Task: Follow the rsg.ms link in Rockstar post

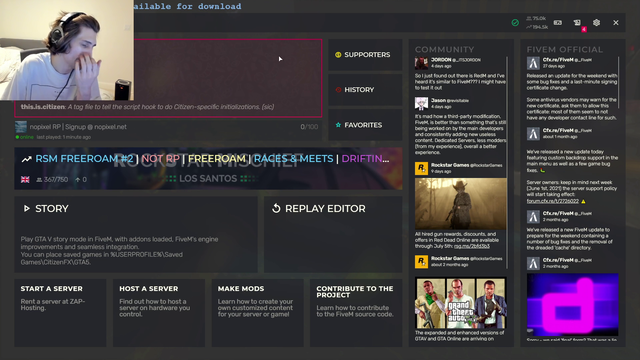Action: click(x=472, y=246)
